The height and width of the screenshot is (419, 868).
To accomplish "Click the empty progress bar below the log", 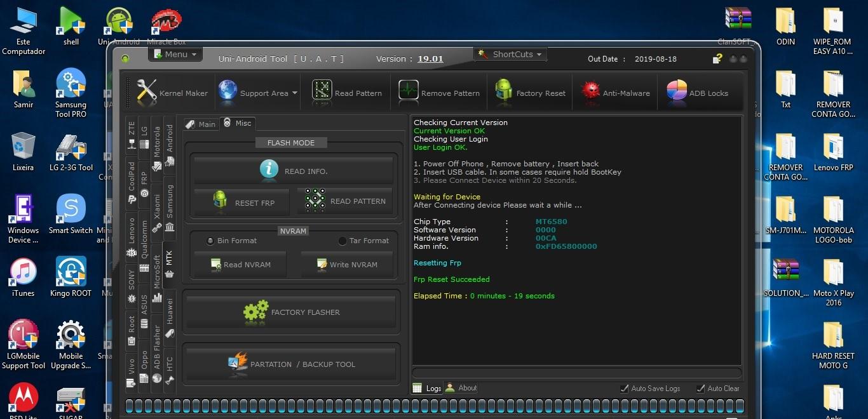I will (x=577, y=373).
